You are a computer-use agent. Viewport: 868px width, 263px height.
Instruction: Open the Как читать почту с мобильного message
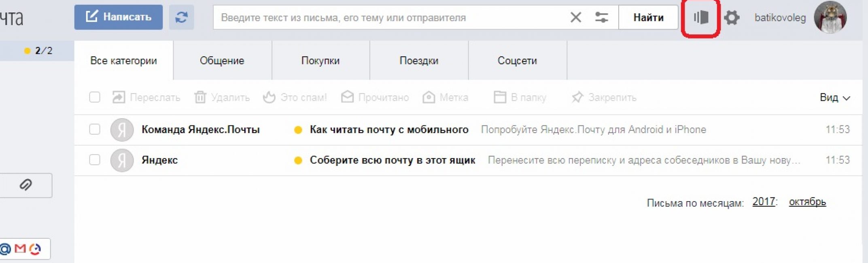coord(389,129)
